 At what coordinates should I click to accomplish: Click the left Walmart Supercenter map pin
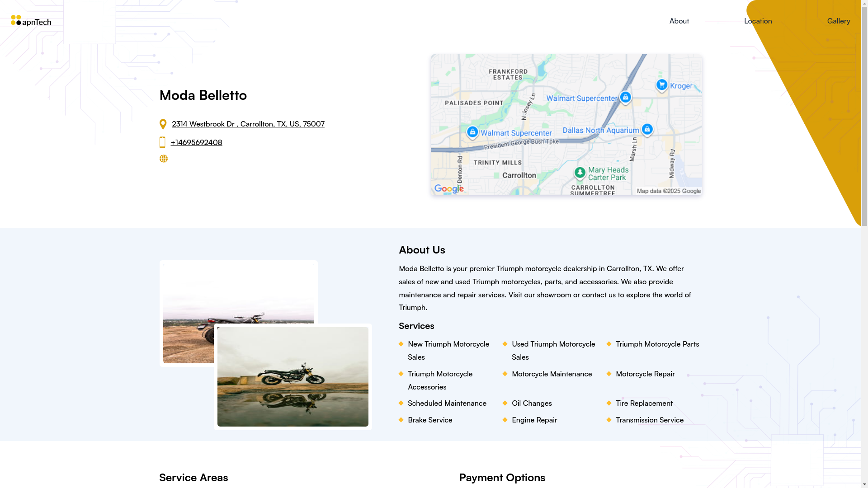[472, 132]
